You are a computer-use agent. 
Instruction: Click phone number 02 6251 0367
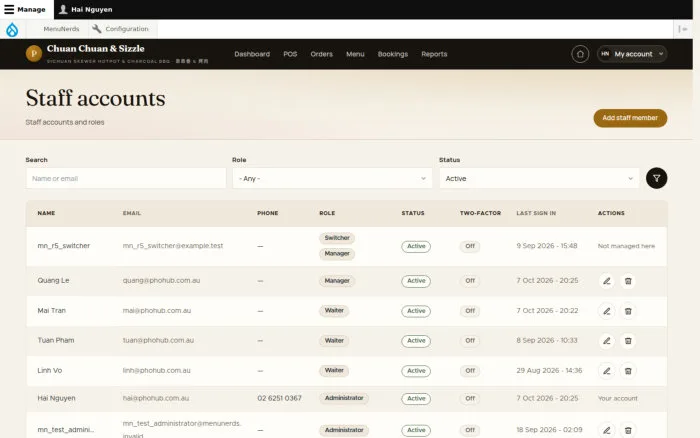click(279, 398)
